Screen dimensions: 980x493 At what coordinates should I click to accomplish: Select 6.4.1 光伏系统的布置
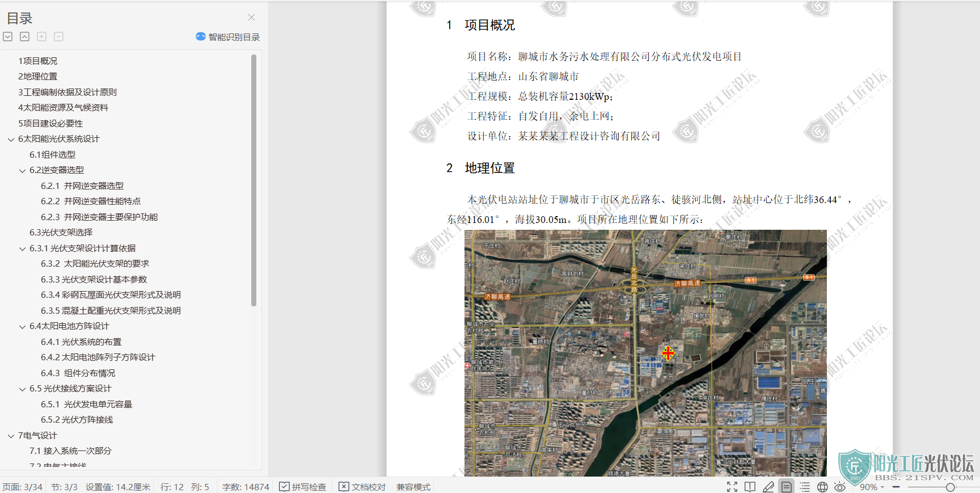81,342
